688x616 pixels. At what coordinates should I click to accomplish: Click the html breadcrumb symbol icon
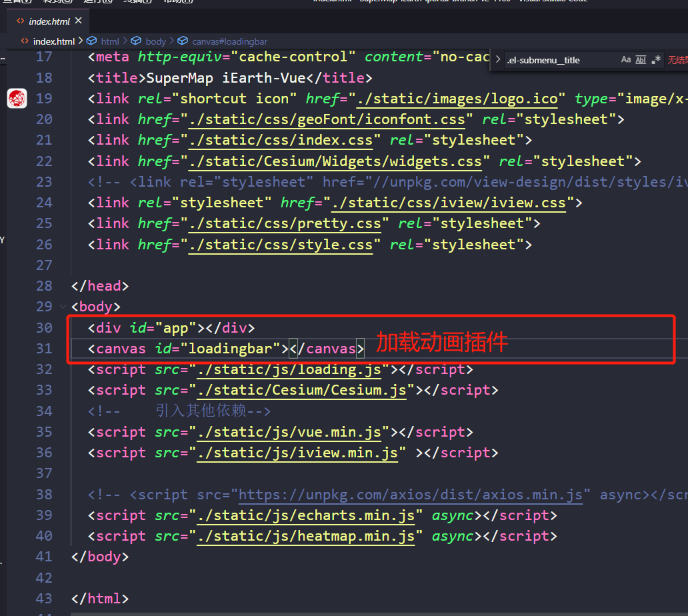click(92, 41)
